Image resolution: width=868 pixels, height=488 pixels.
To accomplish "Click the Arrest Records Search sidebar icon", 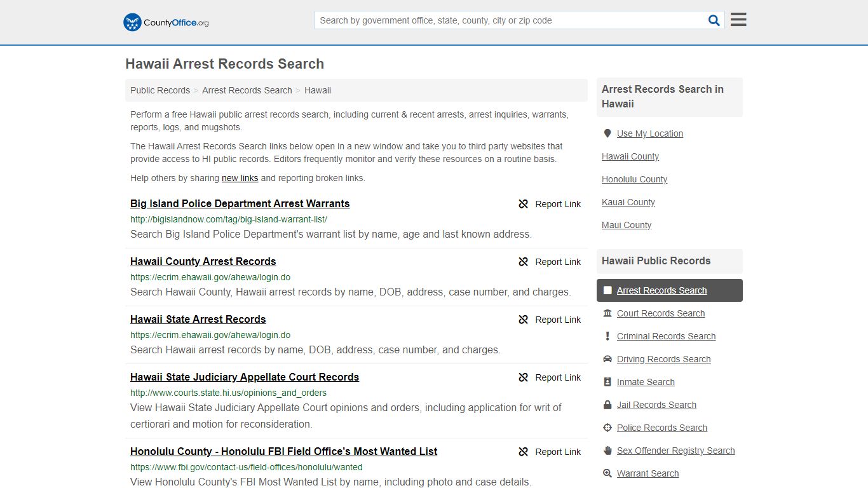I will tap(607, 290).
